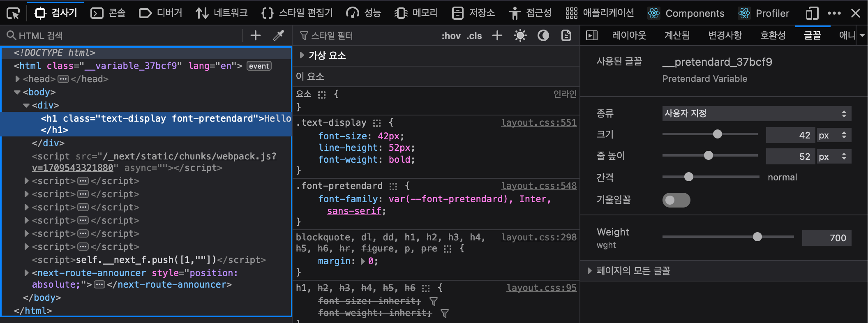Open layout.css:551 source link

(539, 122)
